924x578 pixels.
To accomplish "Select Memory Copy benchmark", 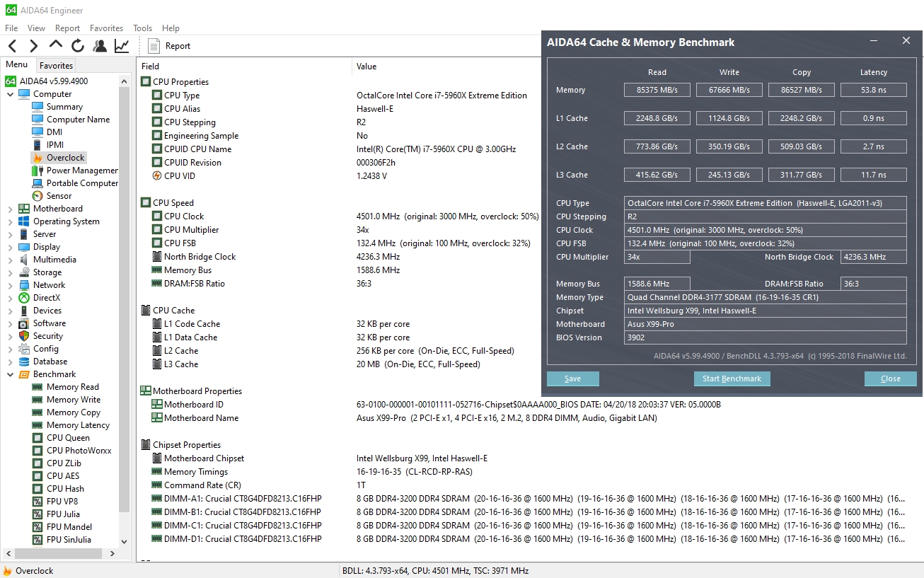I will (73, 412).
